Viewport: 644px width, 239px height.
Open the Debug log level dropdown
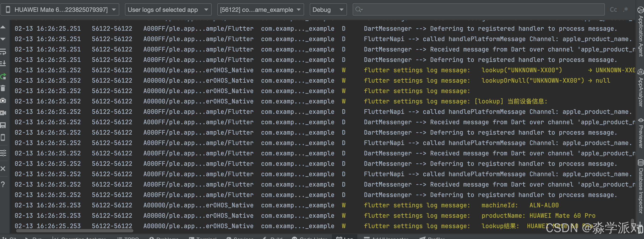328,10
